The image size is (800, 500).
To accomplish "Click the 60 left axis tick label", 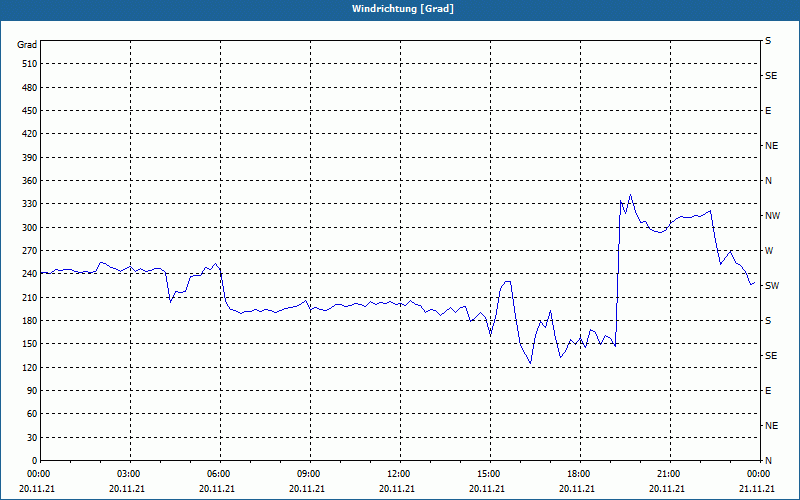I will pos(32,414).
